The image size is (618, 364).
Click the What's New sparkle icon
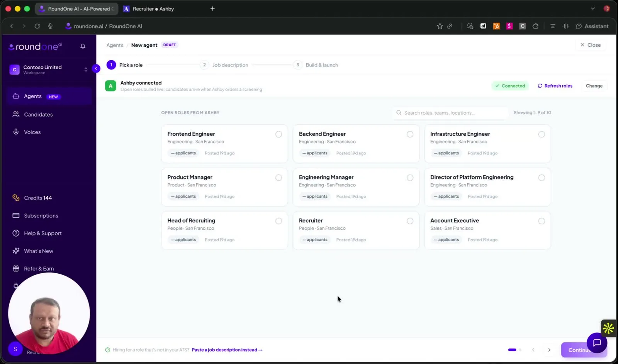(16, 251)
